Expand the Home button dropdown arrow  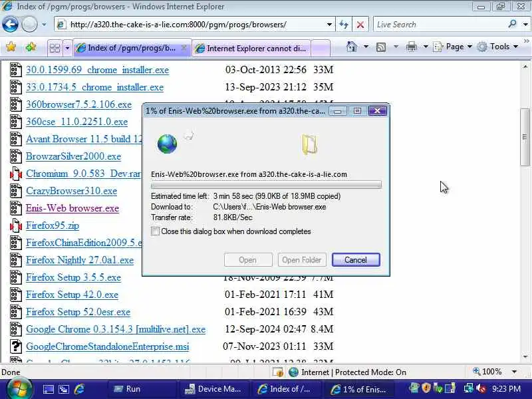[366, 47]
